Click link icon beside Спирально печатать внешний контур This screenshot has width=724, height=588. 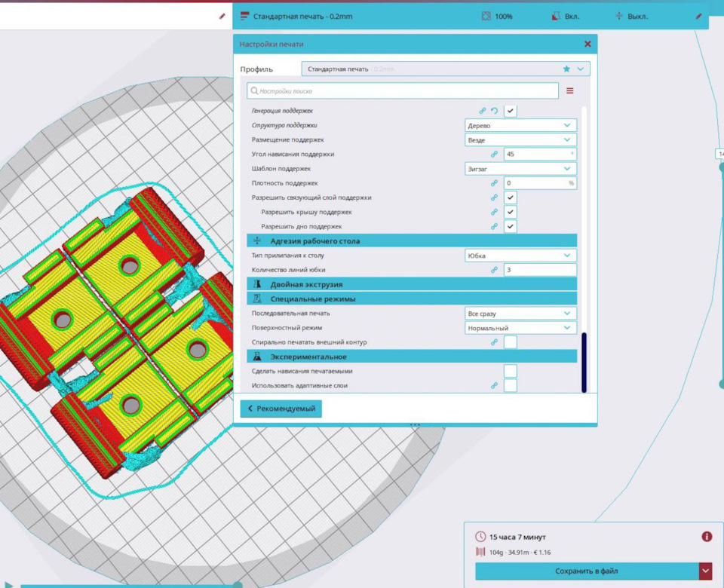pos(494,342)
